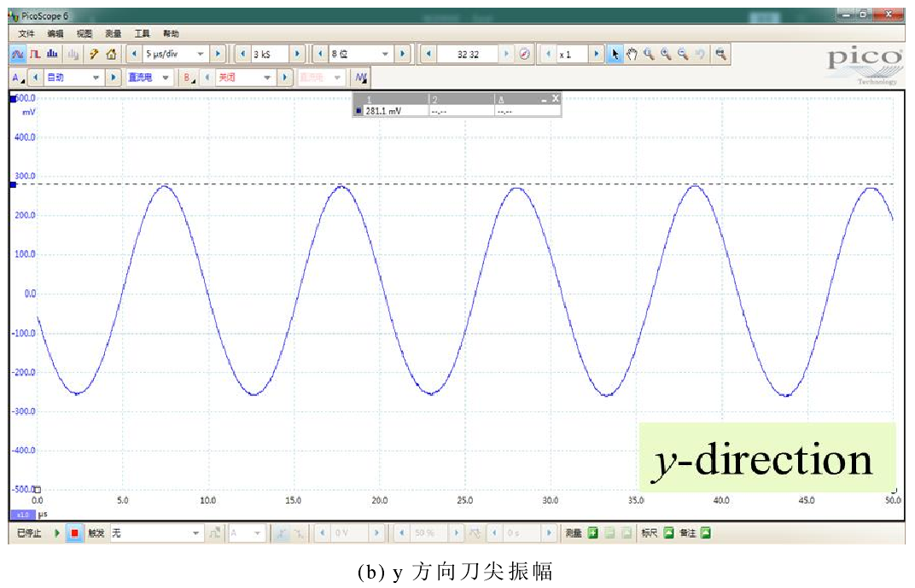Click the math channels icon
Viewport: 915px width, 588px height.
tap(362, 78)
